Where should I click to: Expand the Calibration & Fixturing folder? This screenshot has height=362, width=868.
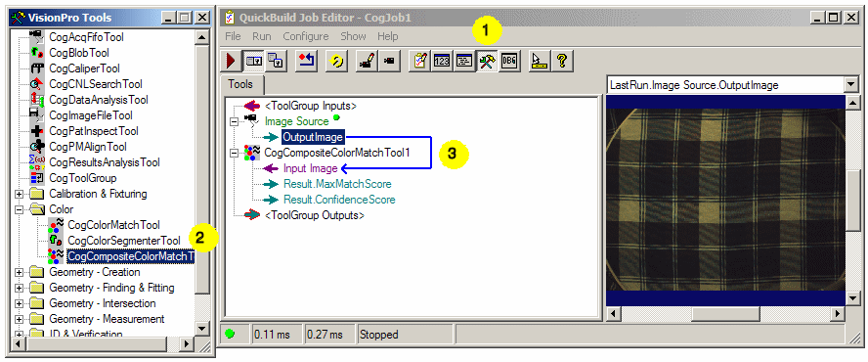coord(20,194)
